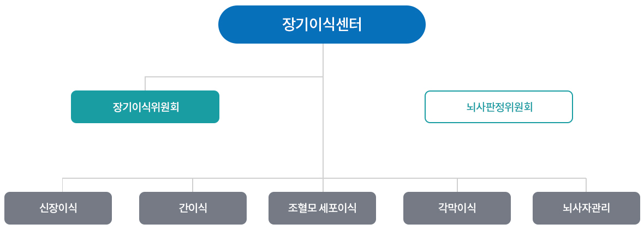Click the 각막이식 gray box
Screen dimensions: 644x230
[457, 208]
